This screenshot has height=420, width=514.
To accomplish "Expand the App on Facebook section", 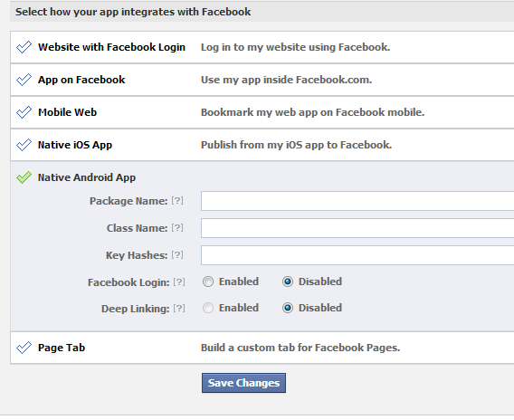I will (x=262, y=80).
